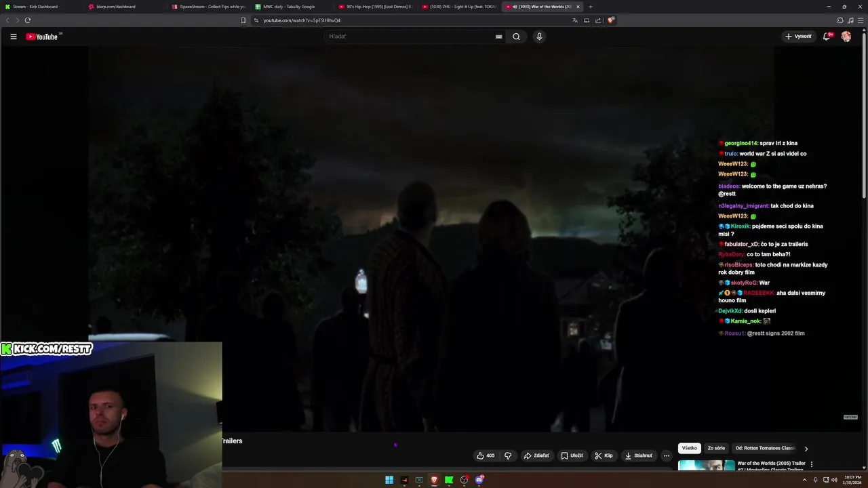Click the Klip clip button
Viewport: 868px width, 488px height.
604,455
